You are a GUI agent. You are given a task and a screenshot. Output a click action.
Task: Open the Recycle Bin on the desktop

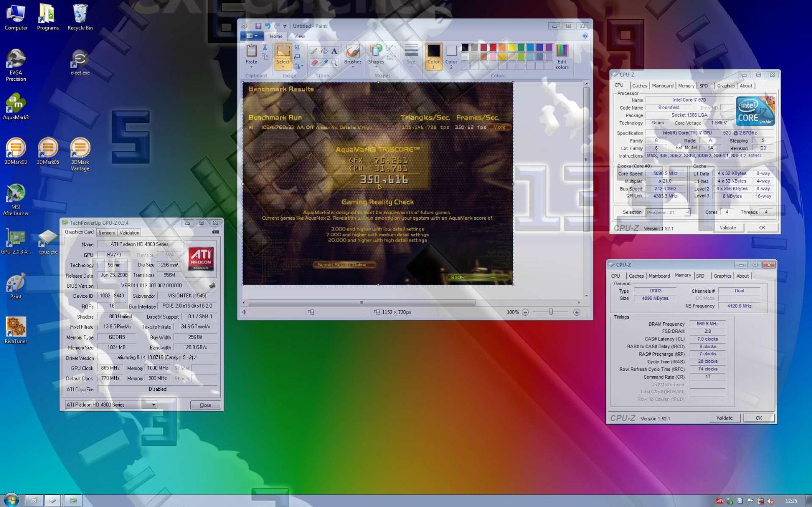[80, 17]
